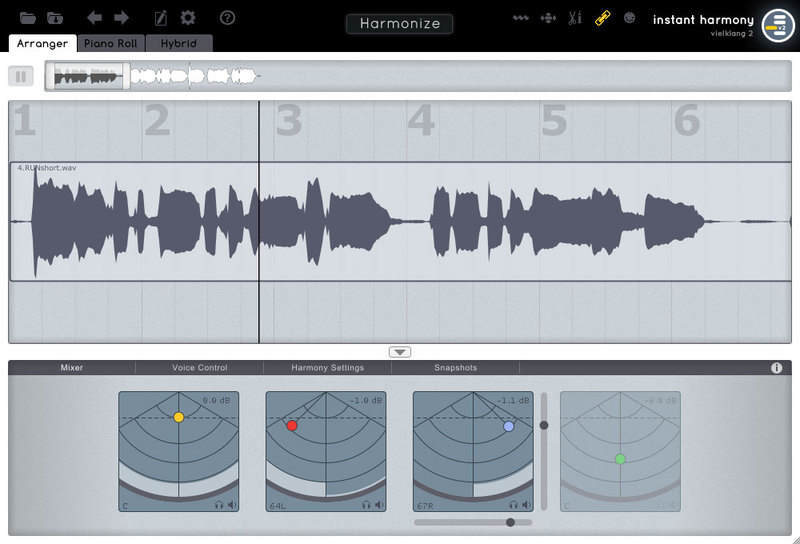Click the pause playback button
The image size is (800, 544).
[21, 76]
